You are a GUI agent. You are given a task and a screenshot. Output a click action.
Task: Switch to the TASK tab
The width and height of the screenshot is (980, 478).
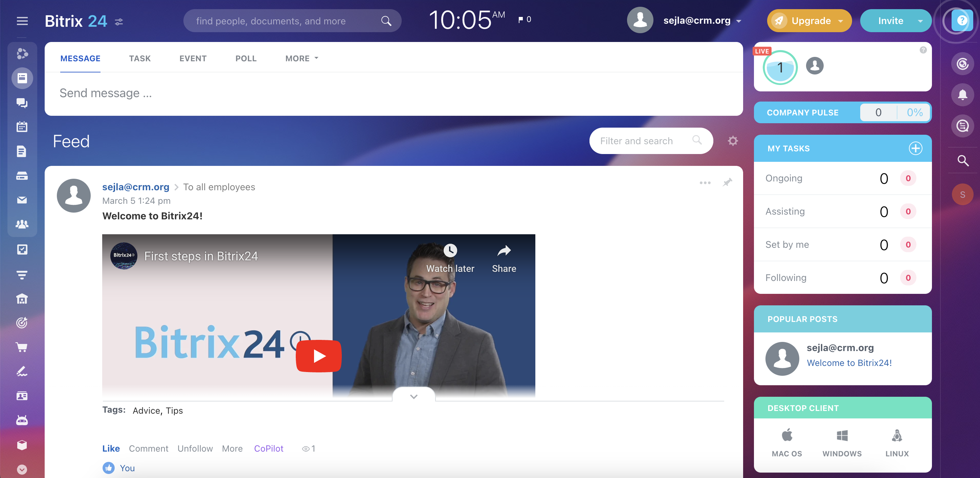click(140, 58)
